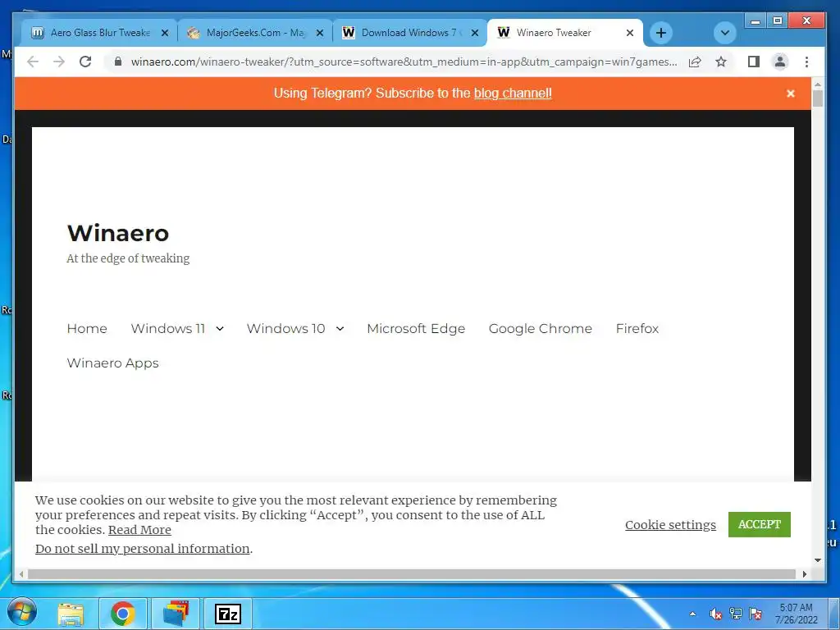The image size is (840, 630).
Task: Click the vertical scrollbar thumb
Action: pyautogui.click(x=818, y=98)
